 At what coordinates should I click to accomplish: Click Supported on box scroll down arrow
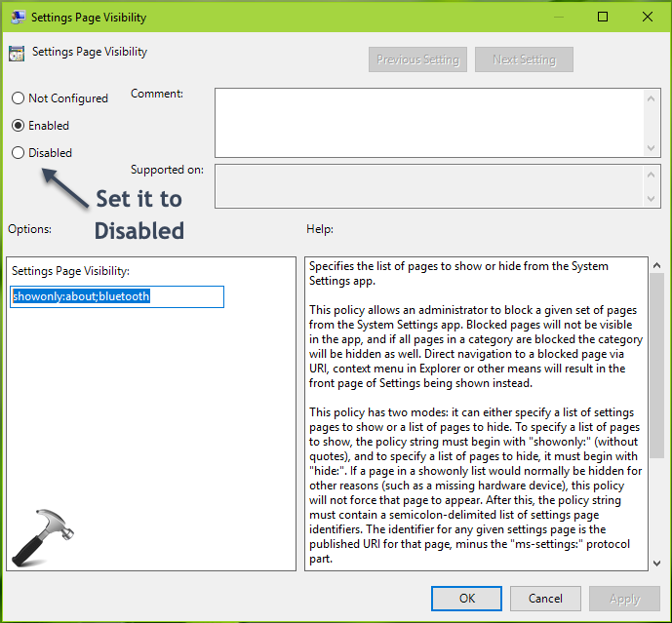click(x=651, y=198)
